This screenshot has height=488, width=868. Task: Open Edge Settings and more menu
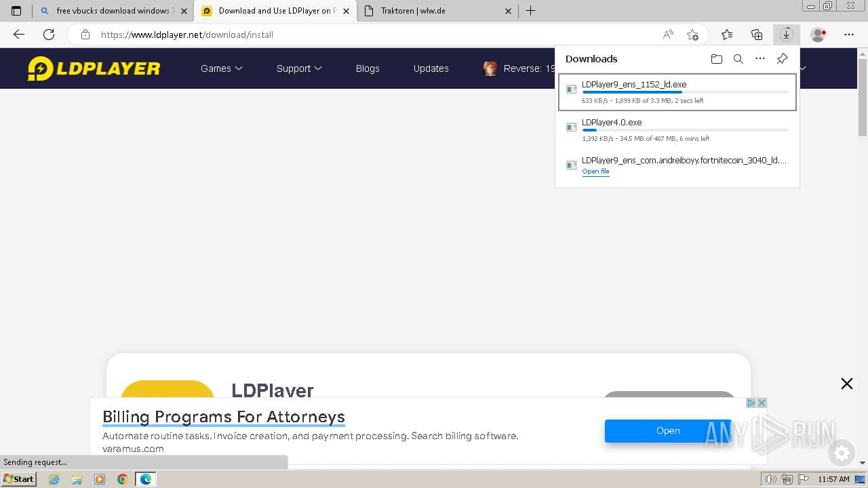[849, 35]
